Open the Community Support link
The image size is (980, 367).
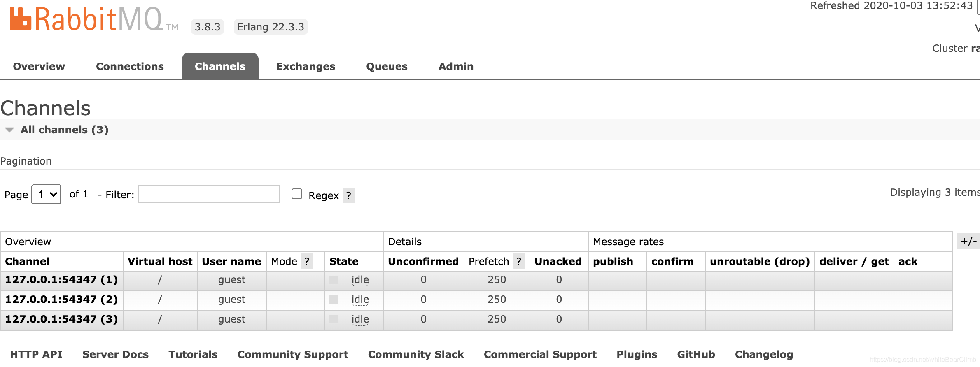(293, 354)
